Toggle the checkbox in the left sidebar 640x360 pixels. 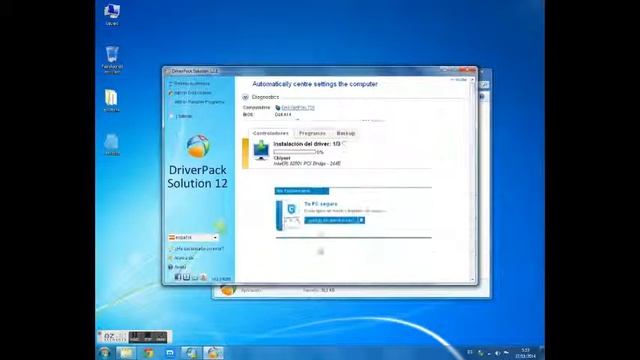click(x=171, y=116)
